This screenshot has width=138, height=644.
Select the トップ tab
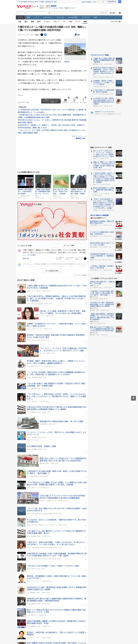[x=20, y=17]
